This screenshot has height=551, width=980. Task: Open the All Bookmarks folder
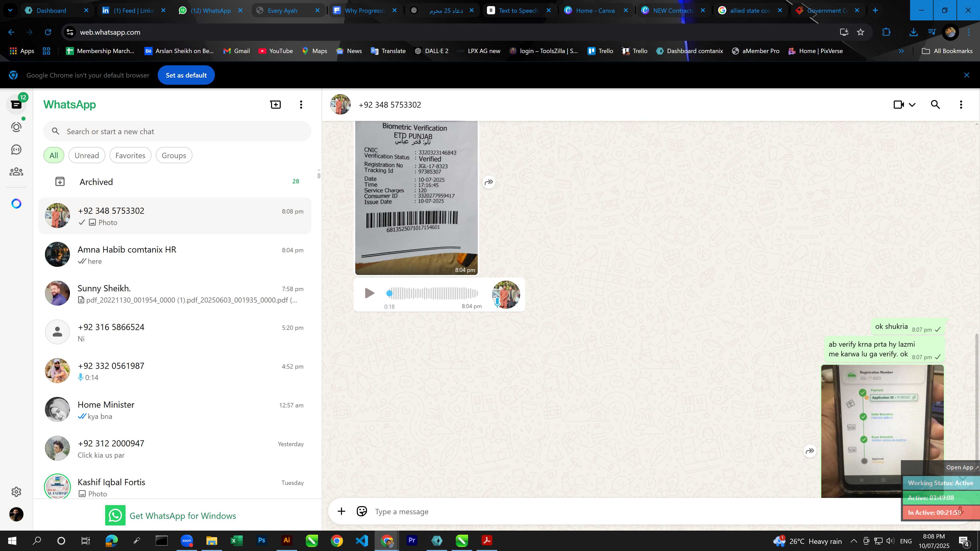pyautogui.click(x=947, y=51)
